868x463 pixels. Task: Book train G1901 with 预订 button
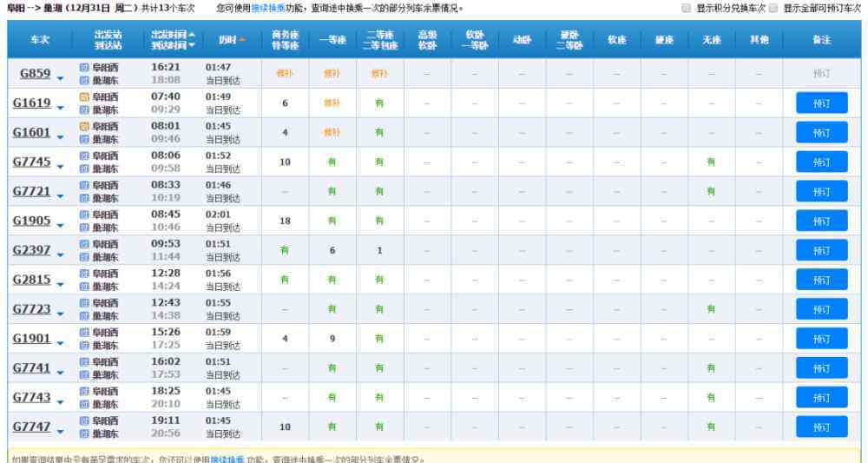tap(821, 339)
